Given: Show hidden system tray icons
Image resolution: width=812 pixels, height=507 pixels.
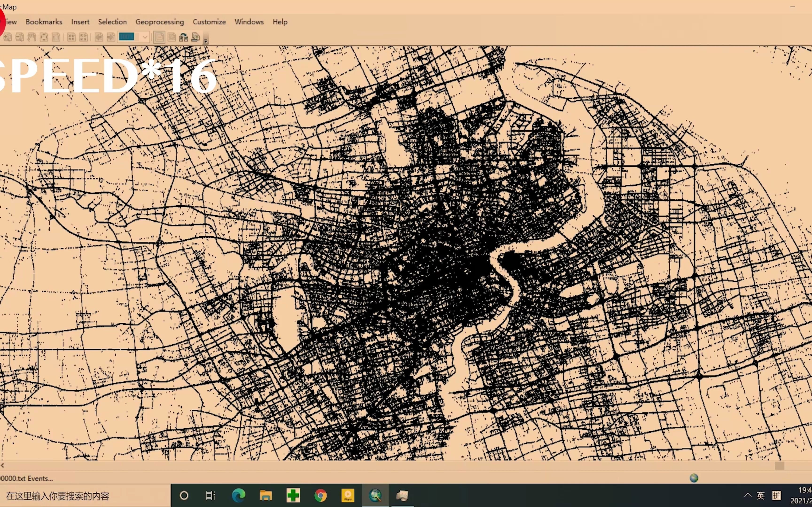Looking at the screenshot, I should click(748, 495).
